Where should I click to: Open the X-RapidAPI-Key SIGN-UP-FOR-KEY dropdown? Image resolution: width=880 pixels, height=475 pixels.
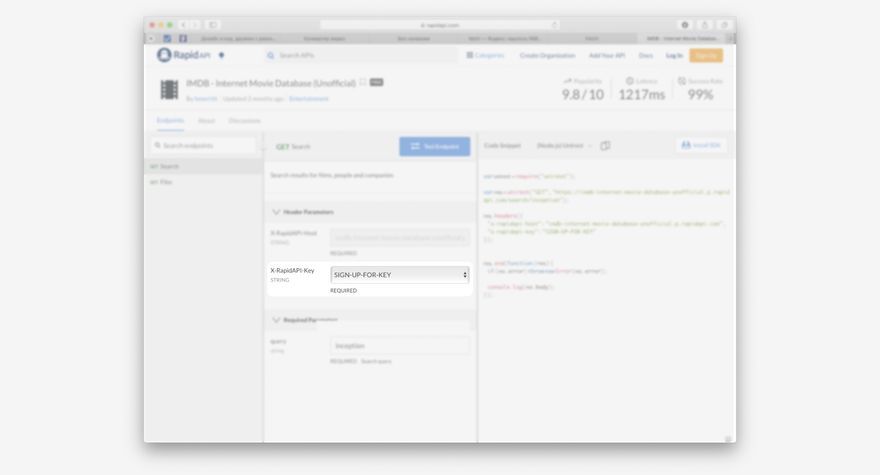(x=400, y=275)
